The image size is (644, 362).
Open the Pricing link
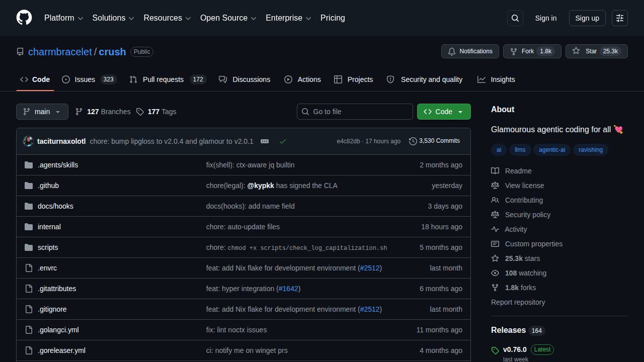coord(333,18)
